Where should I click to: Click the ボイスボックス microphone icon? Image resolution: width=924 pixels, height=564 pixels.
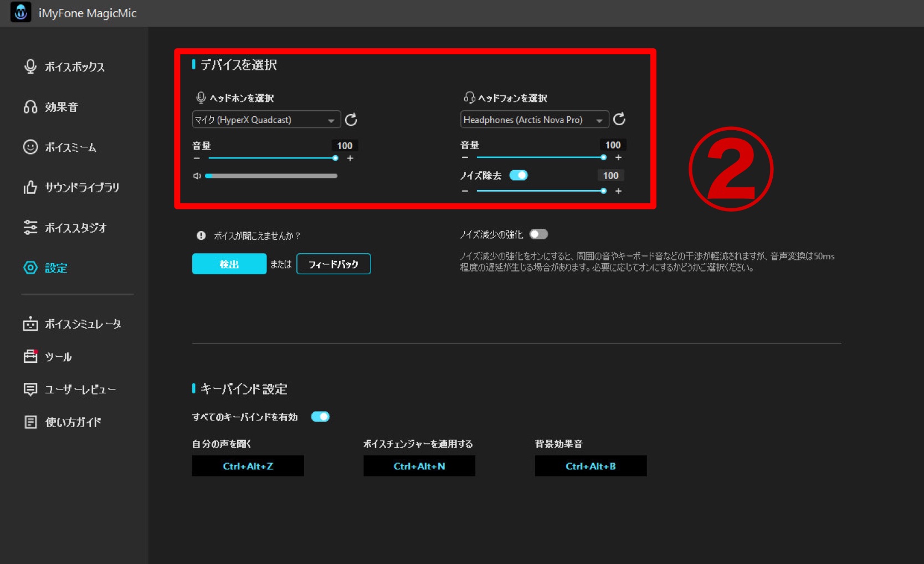[30, 66]
